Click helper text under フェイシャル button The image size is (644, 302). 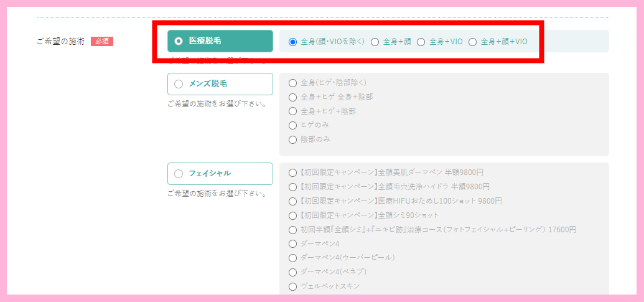coord(217,194)
